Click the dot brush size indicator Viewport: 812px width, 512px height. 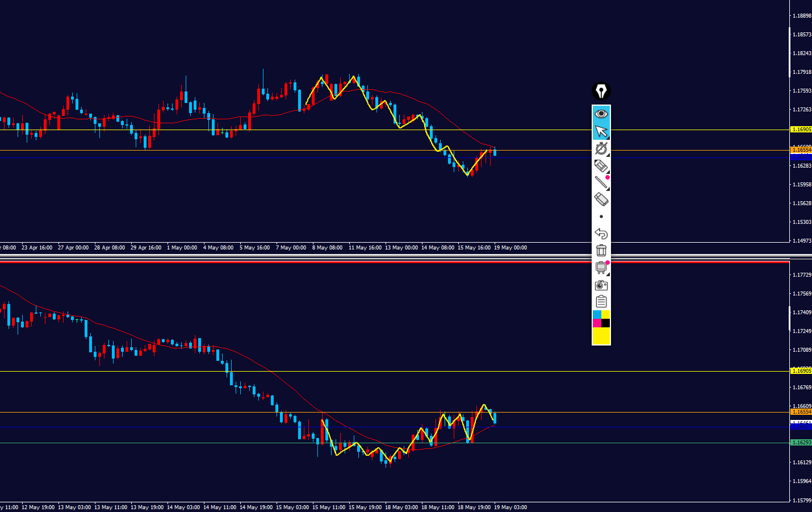[601, 217]
